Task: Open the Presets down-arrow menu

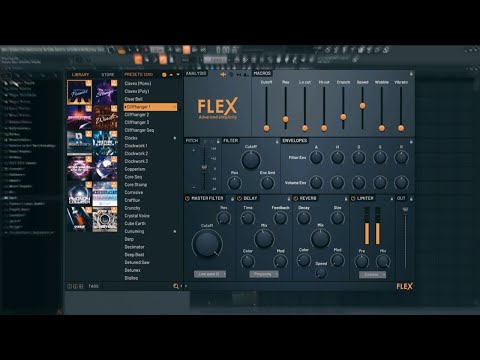Action: point(178,75)
